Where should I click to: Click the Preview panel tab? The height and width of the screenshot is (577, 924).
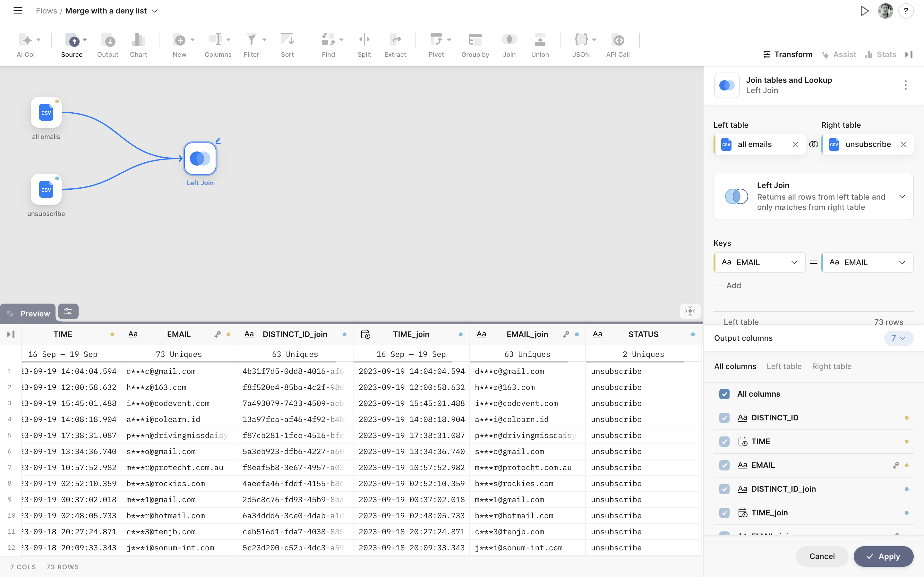pos(28,313)
